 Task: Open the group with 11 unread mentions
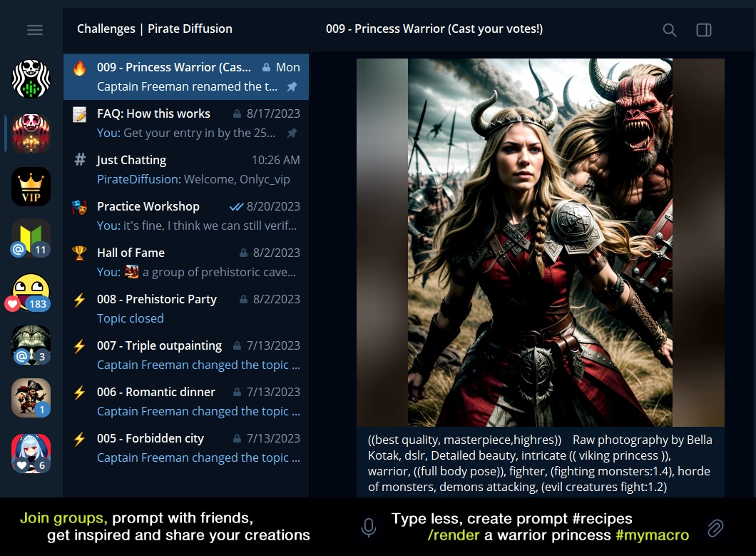[31, 238]
